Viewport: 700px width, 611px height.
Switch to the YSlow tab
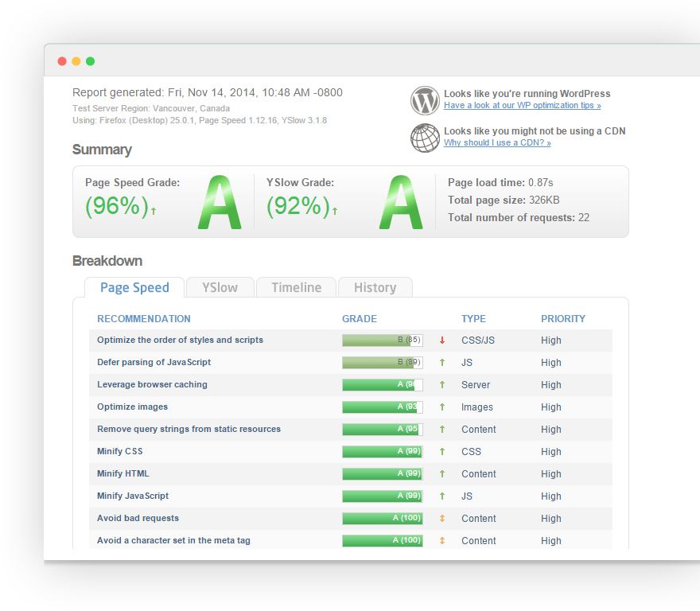(220, 287)
